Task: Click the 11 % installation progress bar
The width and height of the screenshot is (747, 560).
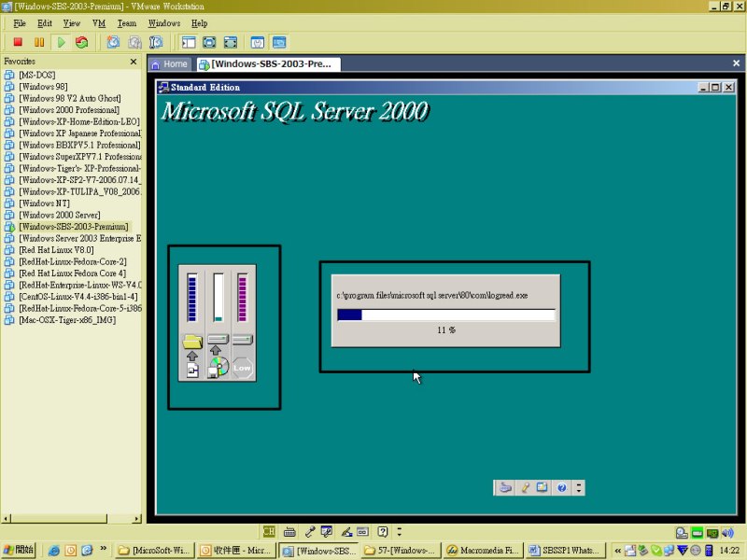Action: 446,315
